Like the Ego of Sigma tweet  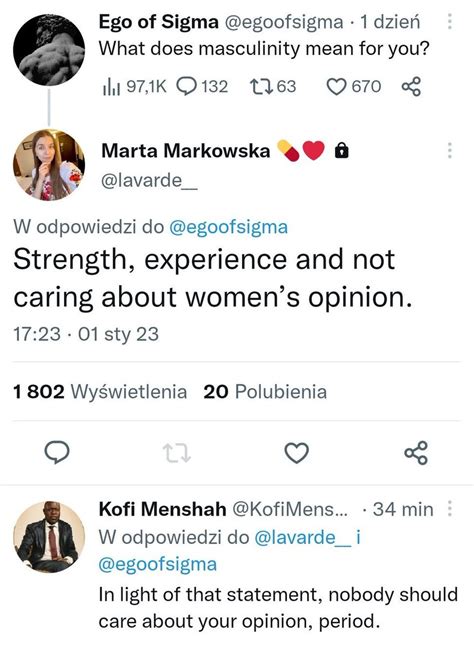point(354,87)
